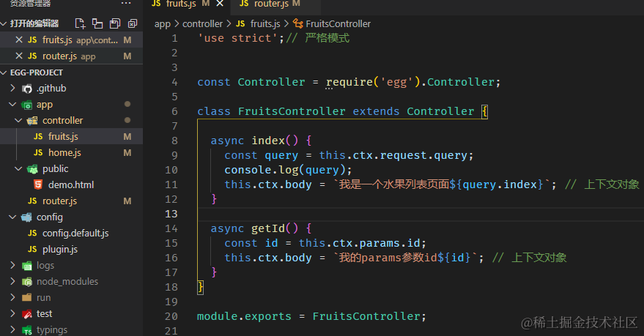
Task: Click the controller breadcrumb segment
Action: point(202,24)
